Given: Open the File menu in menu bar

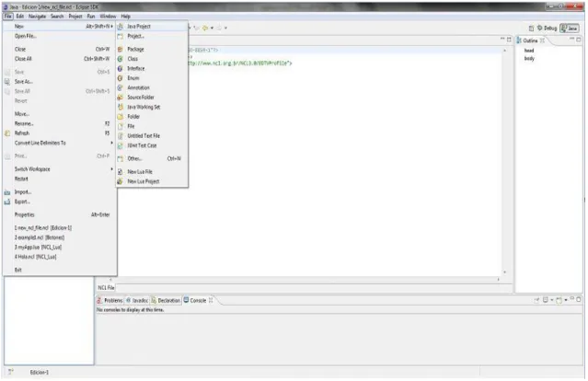Looking at the screenshot, I should pos(8,17).
